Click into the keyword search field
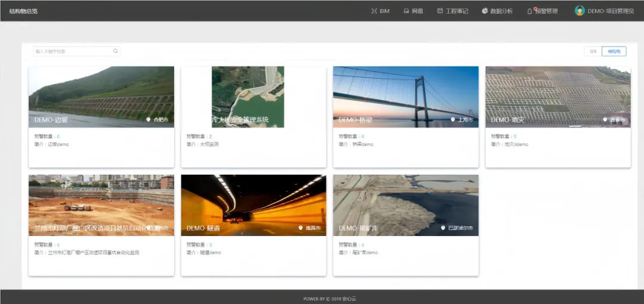 (73, 51)
